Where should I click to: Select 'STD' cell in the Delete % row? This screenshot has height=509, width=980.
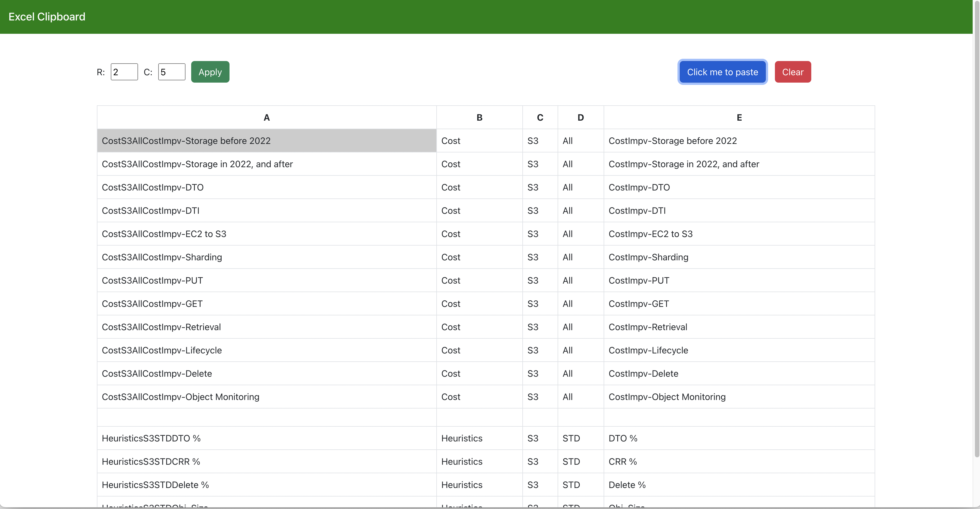click(581, 485)
